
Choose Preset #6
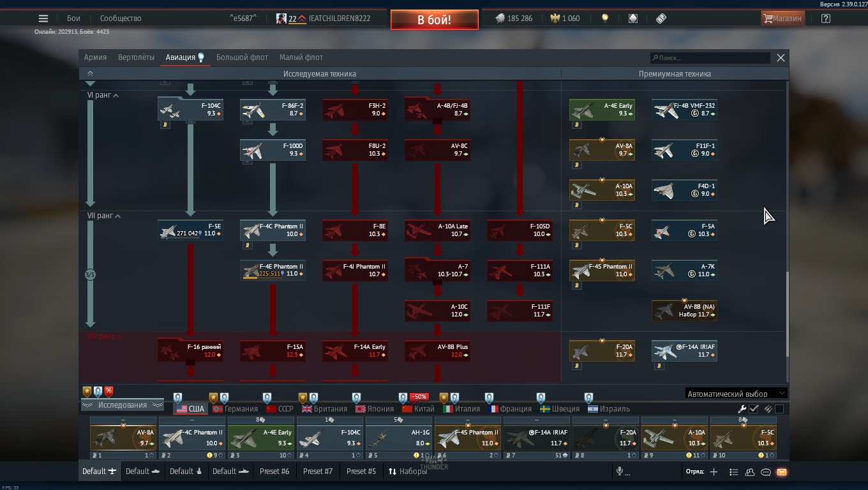click(x=274, y=471)
